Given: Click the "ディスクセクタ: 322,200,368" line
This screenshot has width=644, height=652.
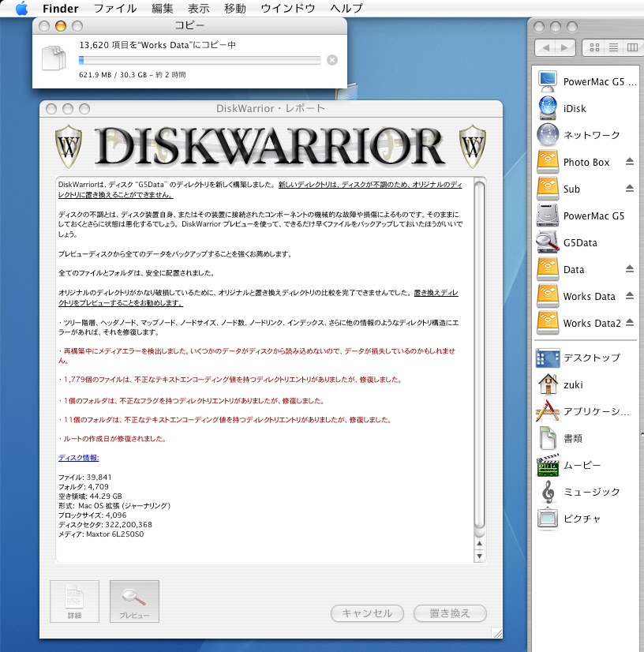Looking at the screenshot, I should pos(105,524).
